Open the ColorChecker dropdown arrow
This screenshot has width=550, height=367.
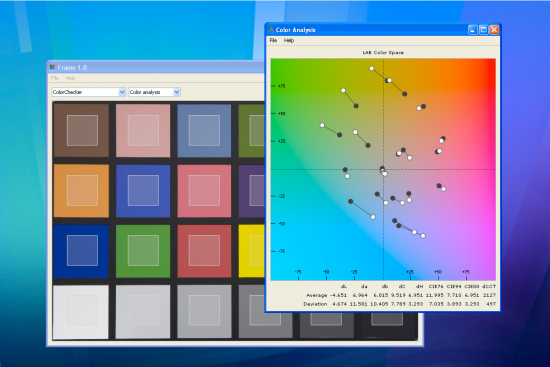[122, 92]
